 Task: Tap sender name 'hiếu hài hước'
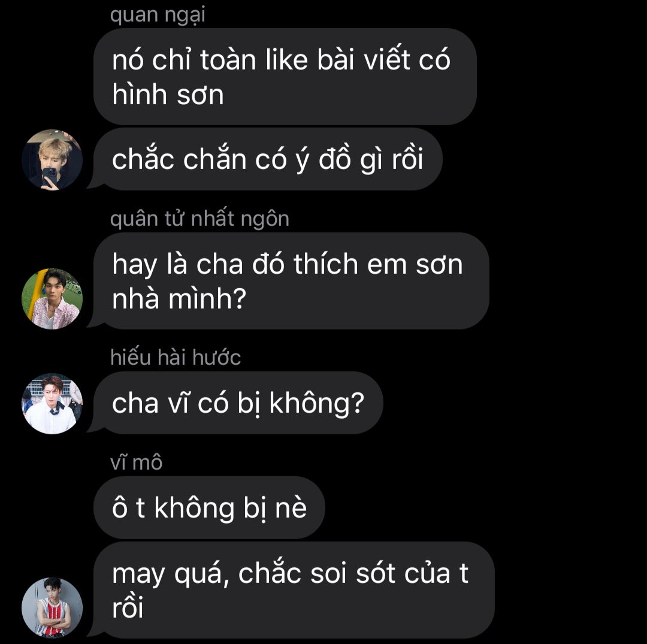pyautogui.click(x=176, y=357)
